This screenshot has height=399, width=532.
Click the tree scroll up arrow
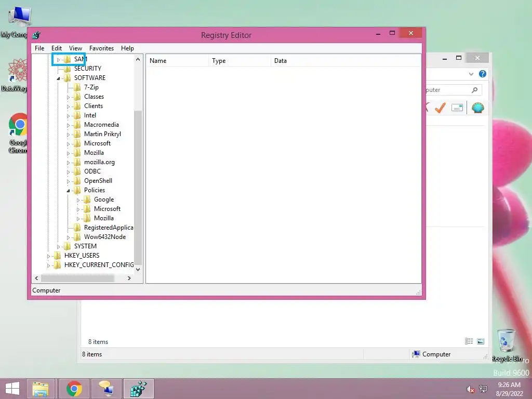pyautogui.click(x=138, y=59)
